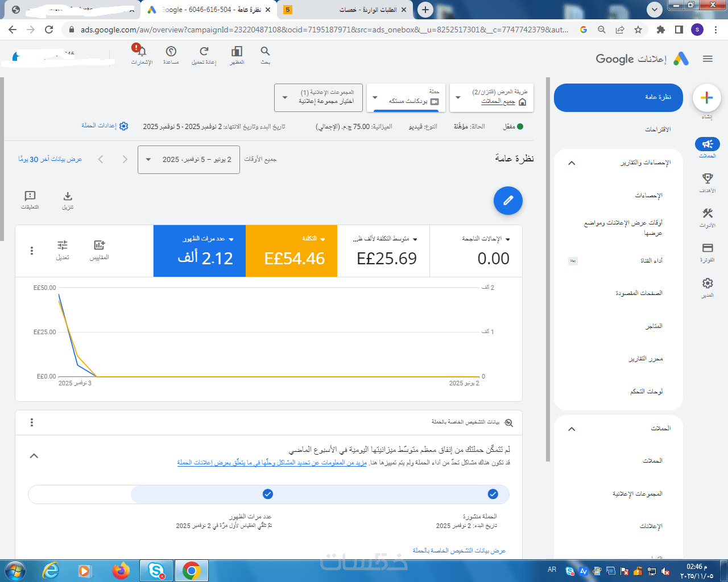Open Internet Explorer from the taskbar
The image size is (728, 582).
(x=51, y=571)
